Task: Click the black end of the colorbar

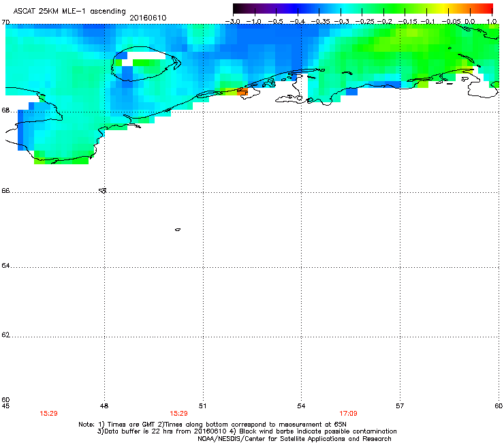Action: [x=237, y=8]
